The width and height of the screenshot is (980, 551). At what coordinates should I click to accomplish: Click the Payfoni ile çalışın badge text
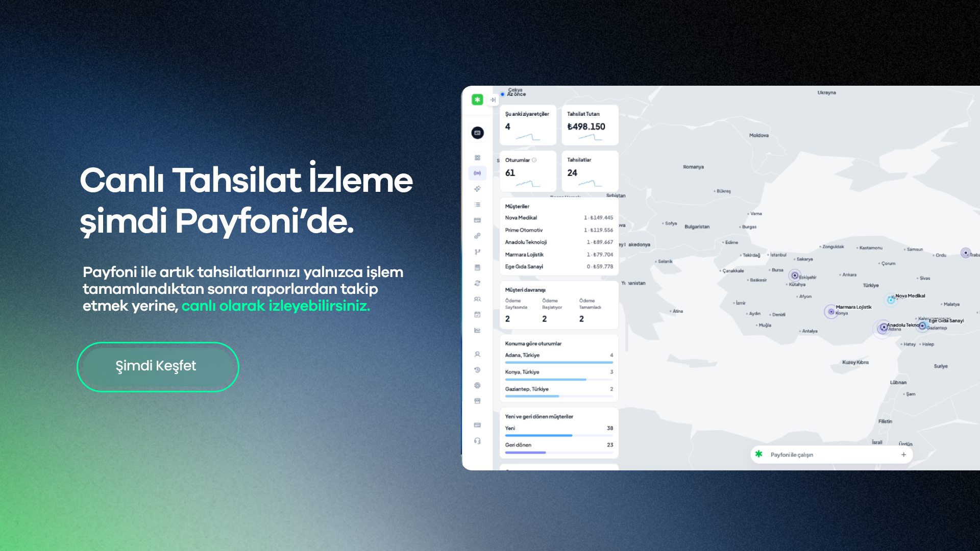pyautogui.click(x=792, y=455)
